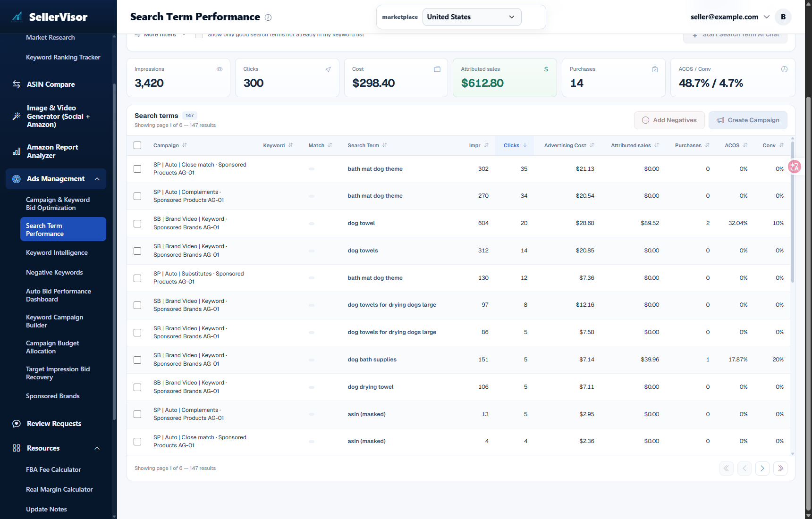The height and width of the screenshot is (519, 812).
Task: Click the Add Negatives button
Action: pos(669,120)
